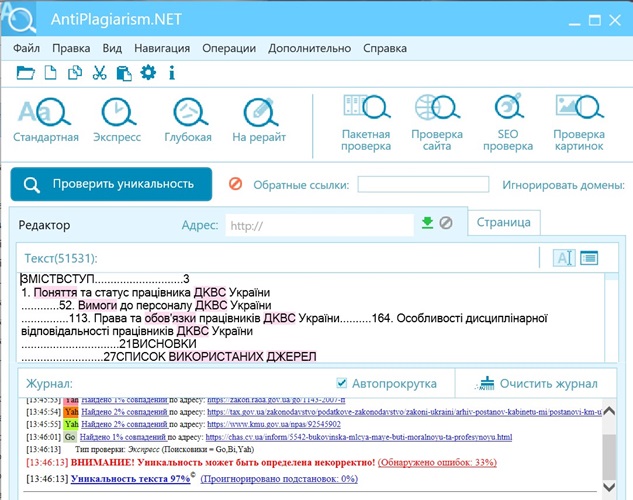Screen dimensions: 633x500
Task: Click the highlighted word Вимоги in text
Action: 97,305
